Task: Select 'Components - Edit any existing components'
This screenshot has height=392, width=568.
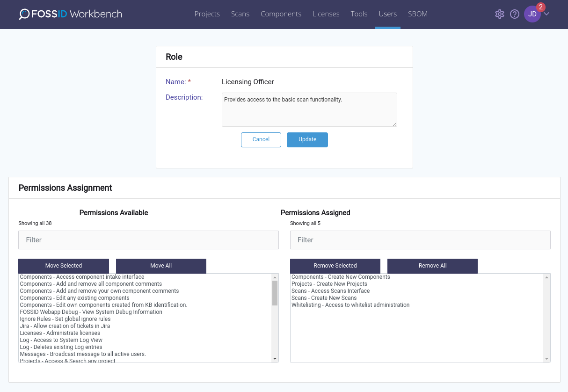Action: click(x=145, y=298)
